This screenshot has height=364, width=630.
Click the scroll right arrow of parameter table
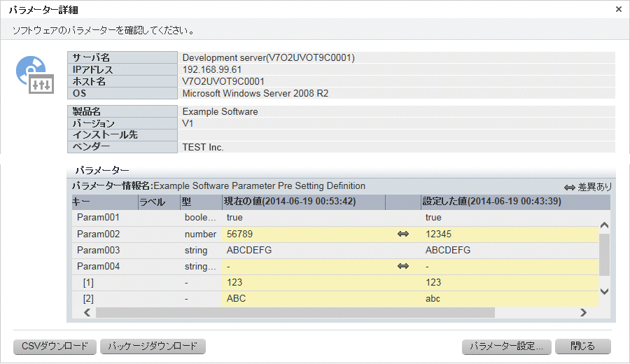[x=583, y=312]
